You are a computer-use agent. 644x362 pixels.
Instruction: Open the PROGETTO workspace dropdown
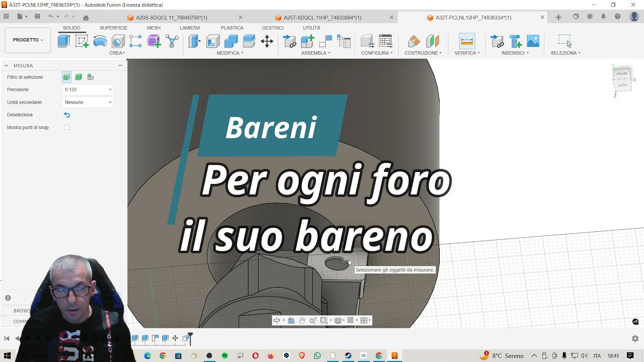click(x=28, y=40)
